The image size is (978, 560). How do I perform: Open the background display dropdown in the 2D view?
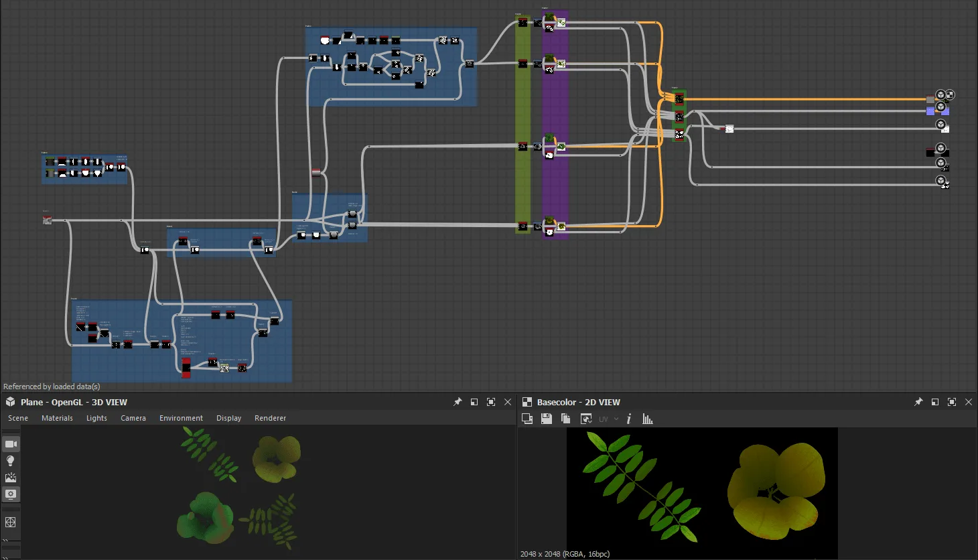tap(527, 418)
